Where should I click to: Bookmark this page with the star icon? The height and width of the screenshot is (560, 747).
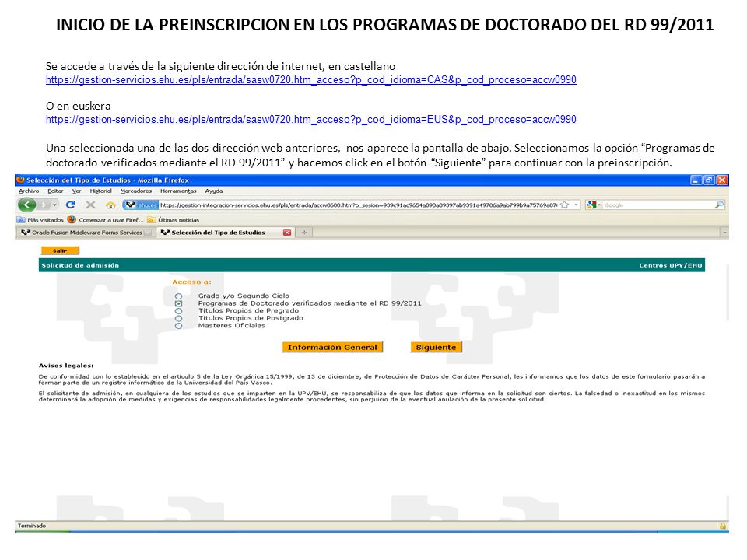click(x=565, y=205)
